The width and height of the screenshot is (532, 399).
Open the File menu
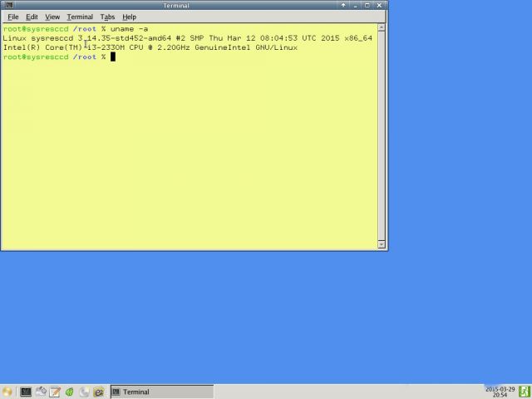click(13, 17)
